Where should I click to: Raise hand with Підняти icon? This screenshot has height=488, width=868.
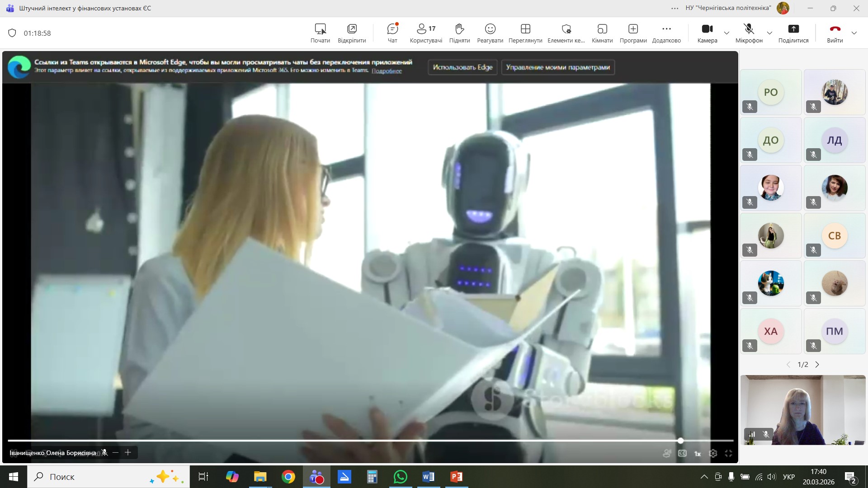(459, 33)
